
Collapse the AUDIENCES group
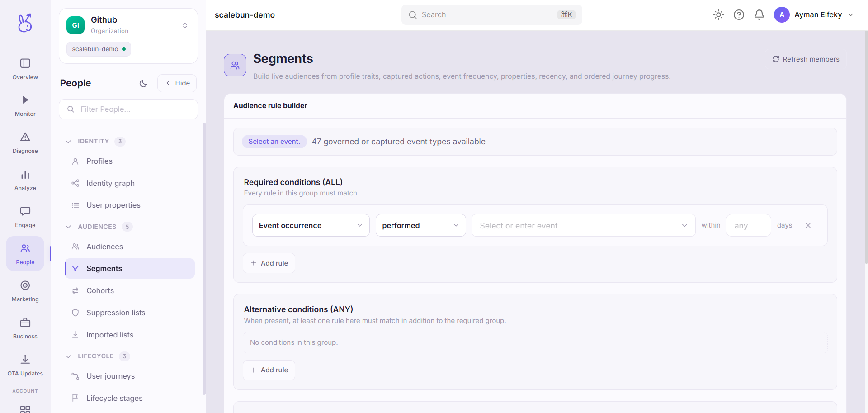(99, 227)
